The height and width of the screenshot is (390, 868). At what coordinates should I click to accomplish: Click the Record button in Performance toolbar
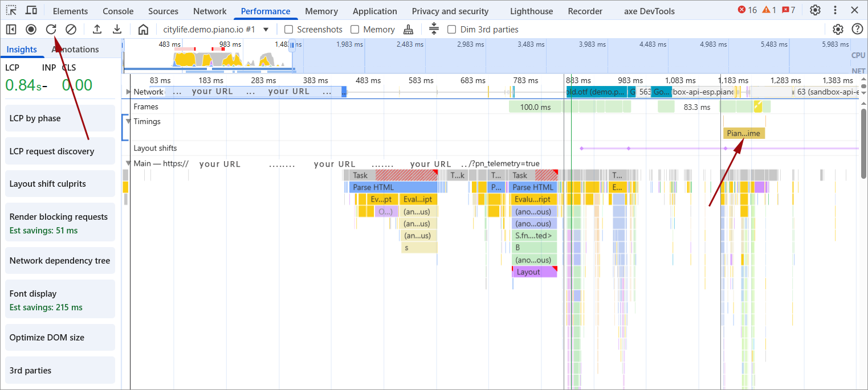point(31,30)
